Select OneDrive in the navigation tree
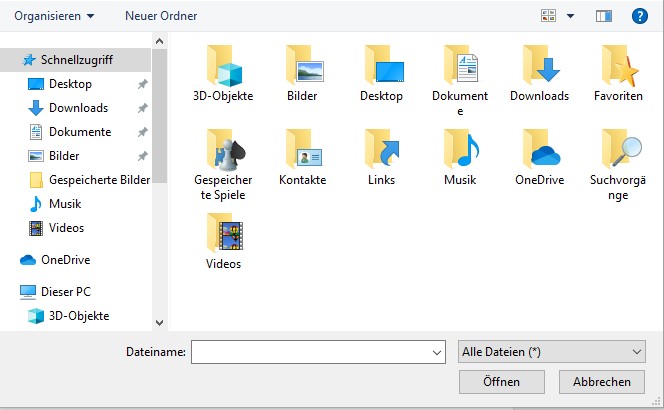The height and width of the screenshot is (410, 664). point(66,260)
